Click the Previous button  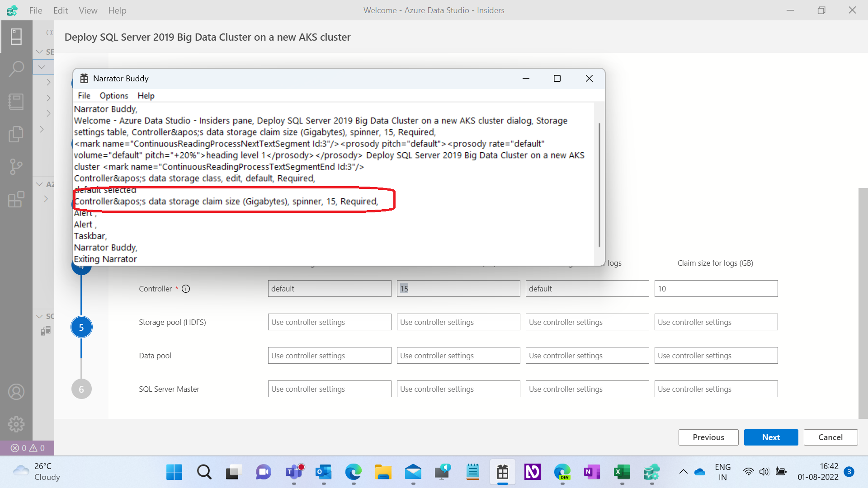pos(708,437)
